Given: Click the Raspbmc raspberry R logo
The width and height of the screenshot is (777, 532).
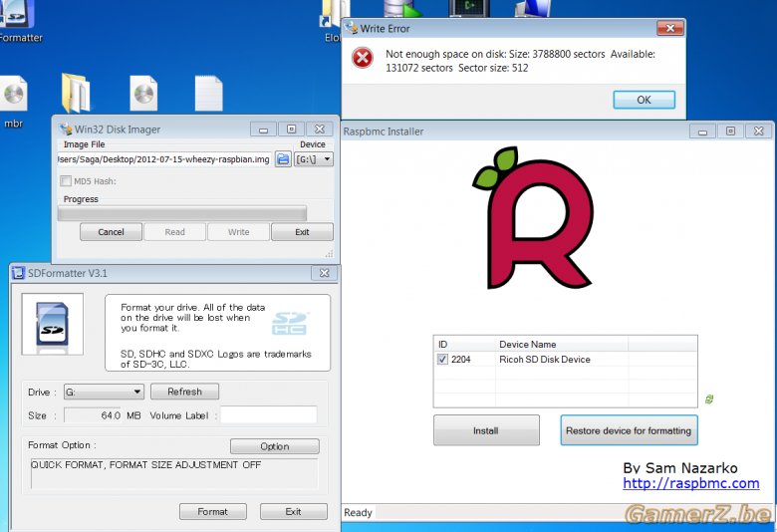Looking at the screenshot, I should pyautogui.click(x=534, y=217).
